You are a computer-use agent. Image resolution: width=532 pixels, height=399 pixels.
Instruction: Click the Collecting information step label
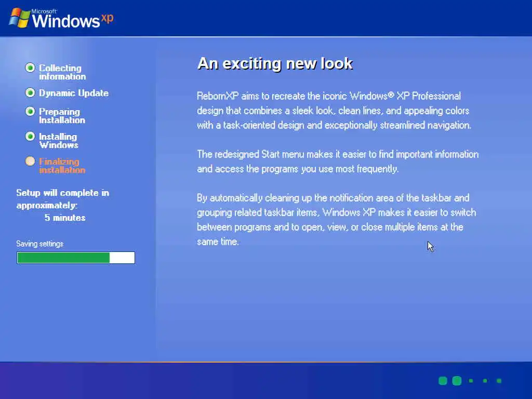62,72
